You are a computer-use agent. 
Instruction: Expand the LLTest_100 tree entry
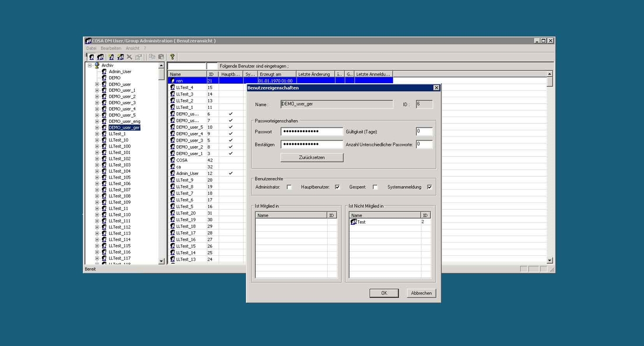coord(97,146)
